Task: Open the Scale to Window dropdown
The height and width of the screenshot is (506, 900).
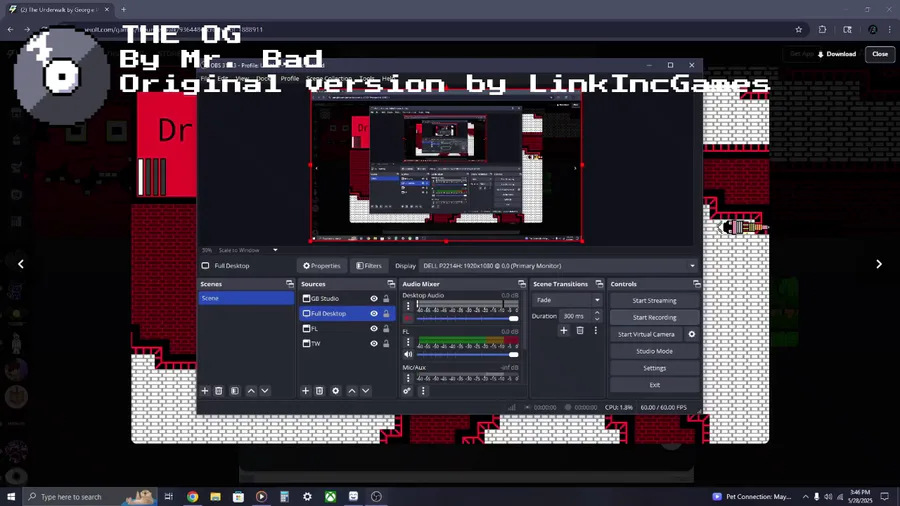Action: 248,250
